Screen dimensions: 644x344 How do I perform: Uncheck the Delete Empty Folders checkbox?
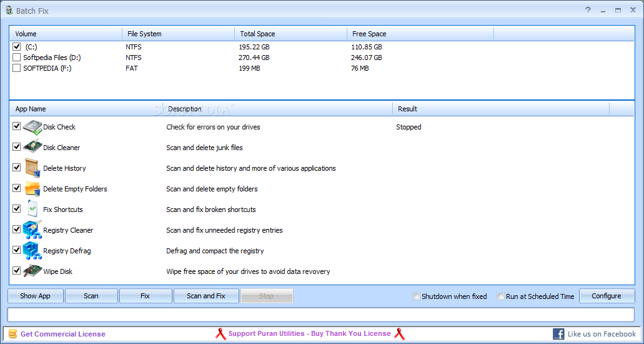(16, 188)
